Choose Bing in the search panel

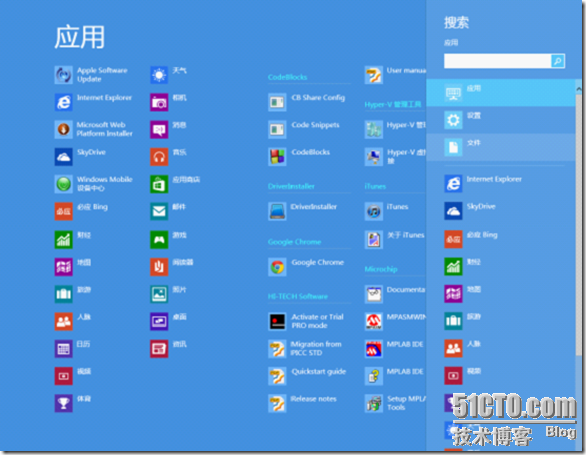click(471, 240)
